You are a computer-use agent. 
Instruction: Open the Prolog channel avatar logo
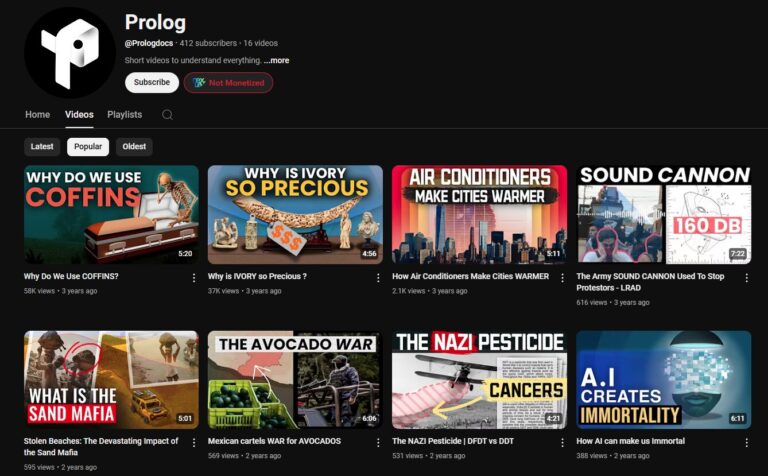[70, 53]
